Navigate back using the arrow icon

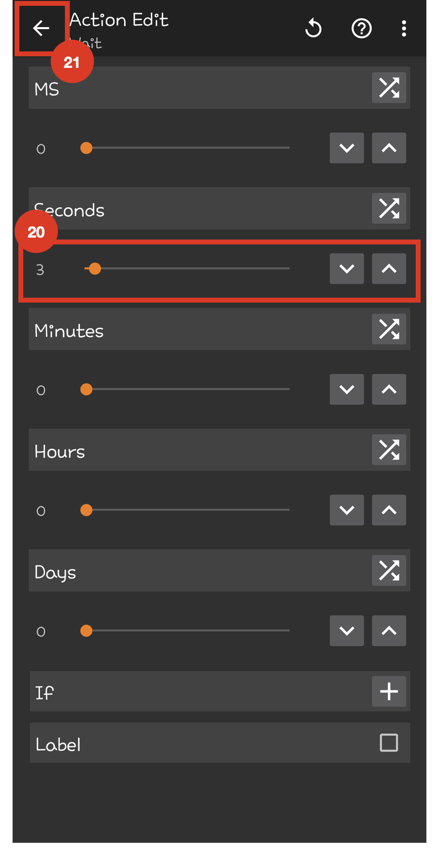[x=41, y=28]
